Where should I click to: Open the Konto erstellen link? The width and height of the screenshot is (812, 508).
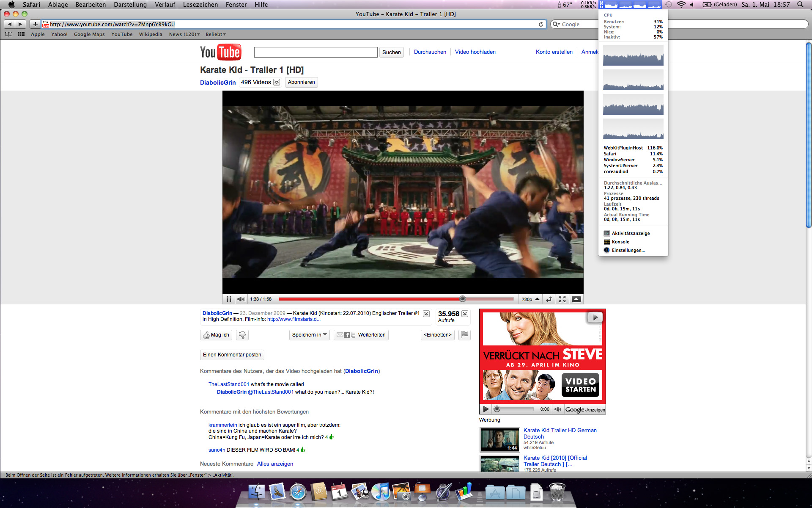(554, 52)
